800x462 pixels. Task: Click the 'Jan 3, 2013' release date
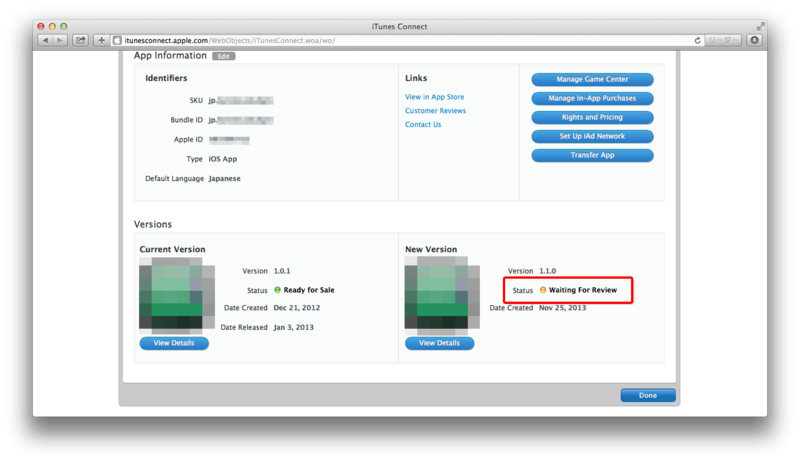click(x=294, y=327)
